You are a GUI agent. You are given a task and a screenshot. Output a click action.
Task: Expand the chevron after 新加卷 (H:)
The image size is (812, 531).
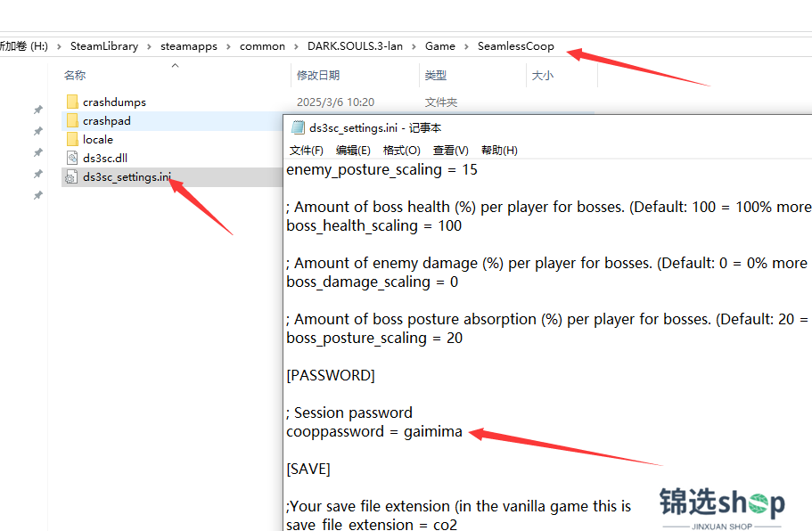(x=59, y=46)
